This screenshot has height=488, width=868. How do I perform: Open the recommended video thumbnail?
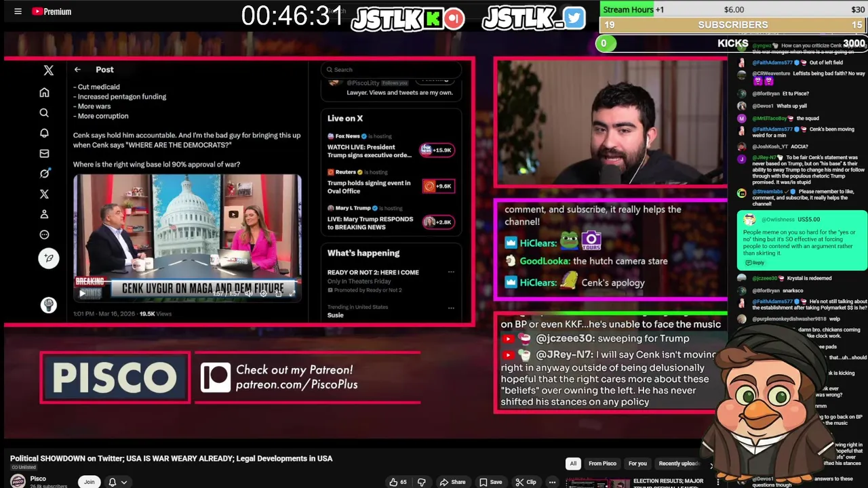597,483
